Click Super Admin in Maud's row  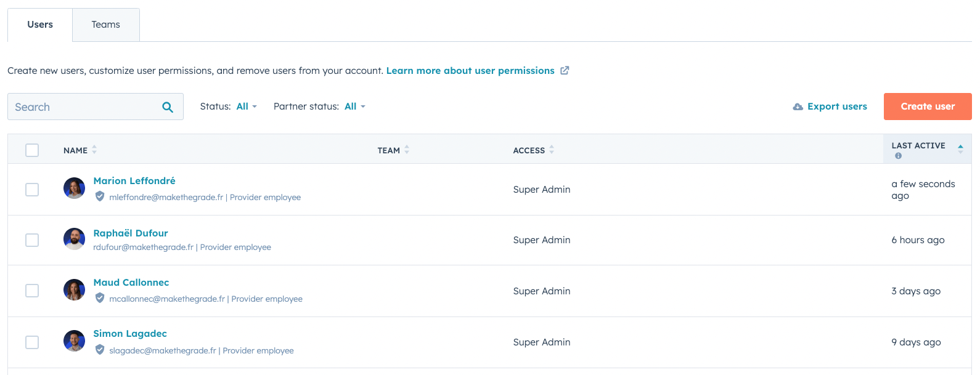[542, 291]
